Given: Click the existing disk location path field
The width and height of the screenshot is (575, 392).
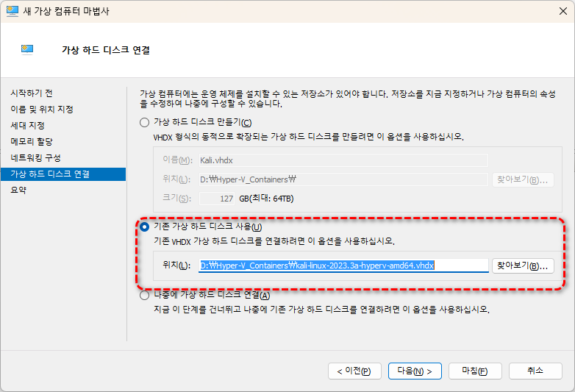Looking at the screenshot, I should 343,266.
